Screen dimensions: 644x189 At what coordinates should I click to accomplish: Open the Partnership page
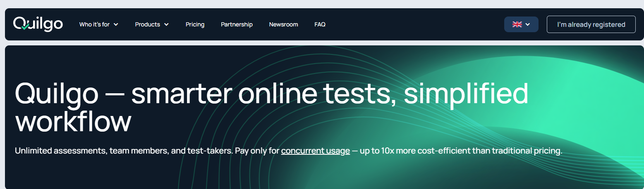pos(237,24)
